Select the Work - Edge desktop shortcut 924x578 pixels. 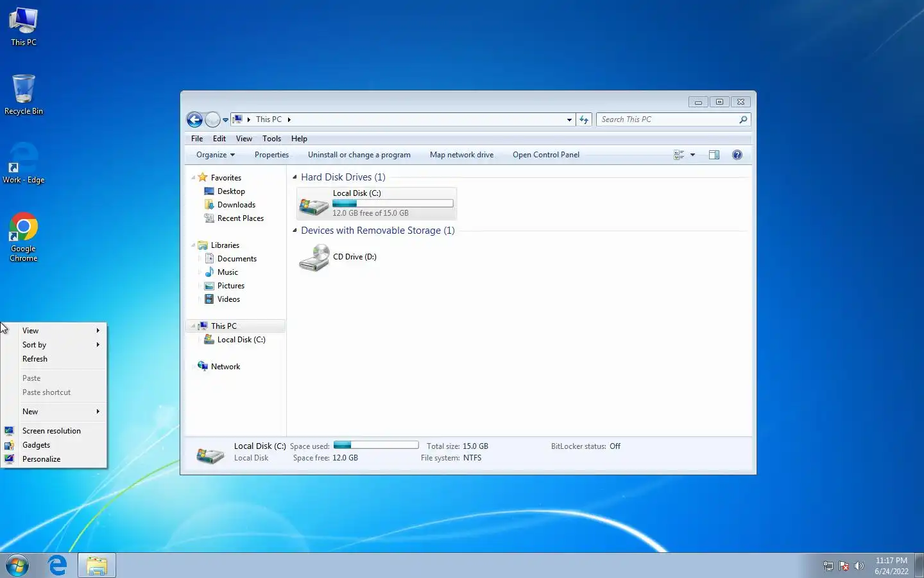coord(24,163)
